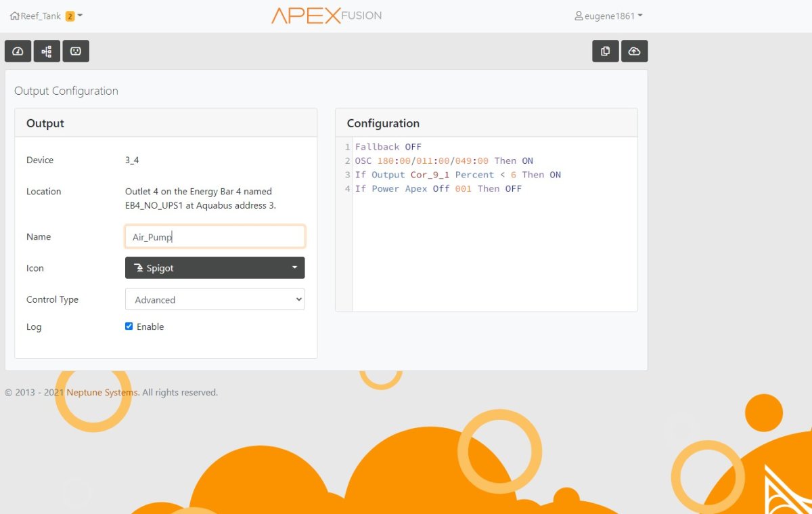Click the Device field label
812x514 pixels.
tap(40, 160)
